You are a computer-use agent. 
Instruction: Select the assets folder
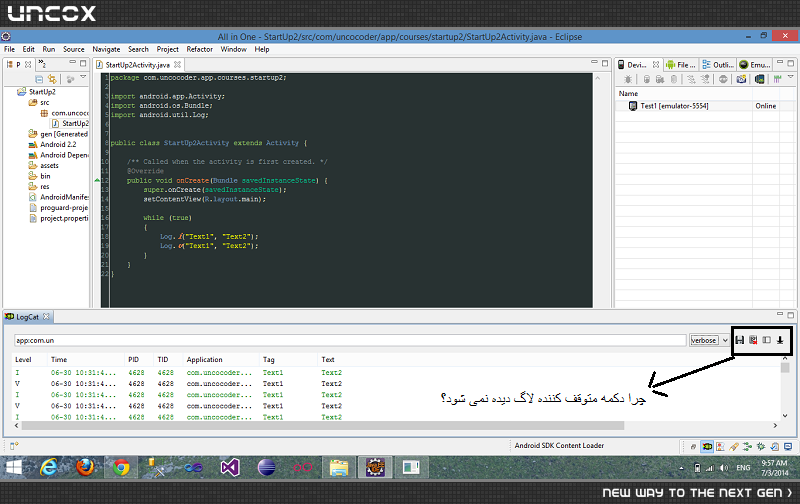(x=43, y=166)
